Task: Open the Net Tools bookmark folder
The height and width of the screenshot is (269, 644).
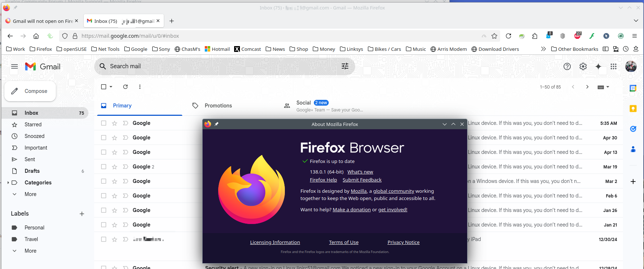Action: (105, 49)
